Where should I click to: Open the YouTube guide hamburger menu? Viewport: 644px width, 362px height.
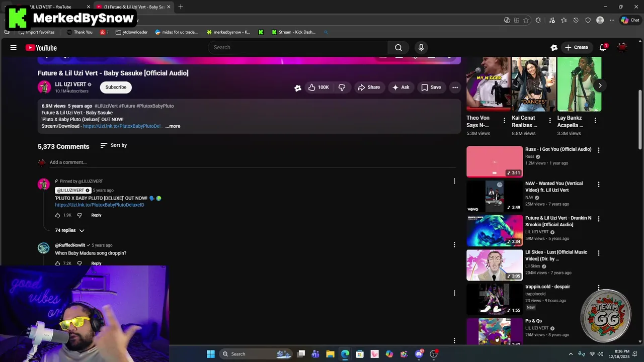tap(14, 48)
